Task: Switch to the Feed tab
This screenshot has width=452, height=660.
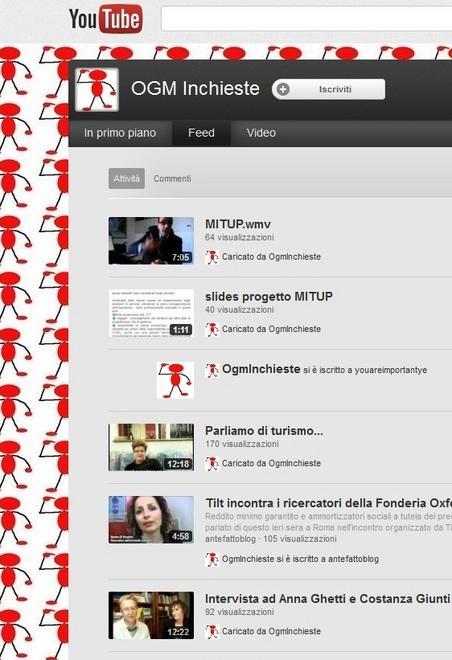Action: tap(201, 133)
